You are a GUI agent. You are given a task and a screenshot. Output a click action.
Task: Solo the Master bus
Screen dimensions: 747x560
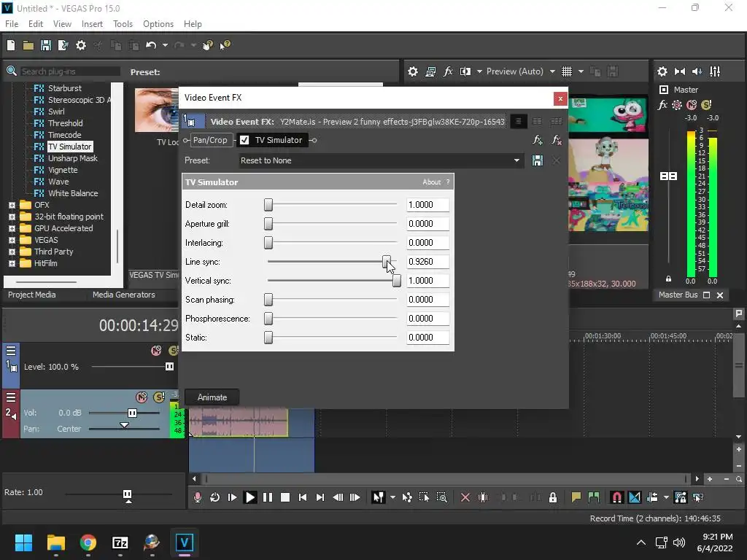[x=706, y=105]
